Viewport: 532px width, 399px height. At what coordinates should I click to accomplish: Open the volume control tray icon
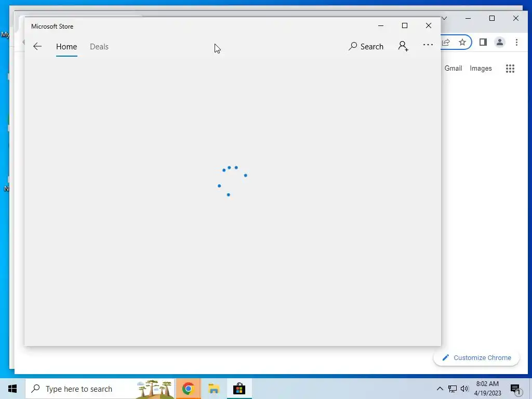(464, 389)
